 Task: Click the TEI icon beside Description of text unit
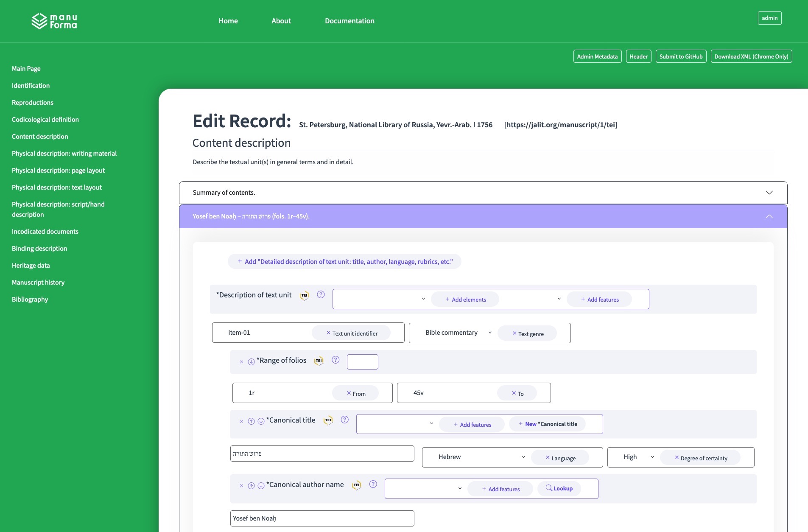[304, 296]
